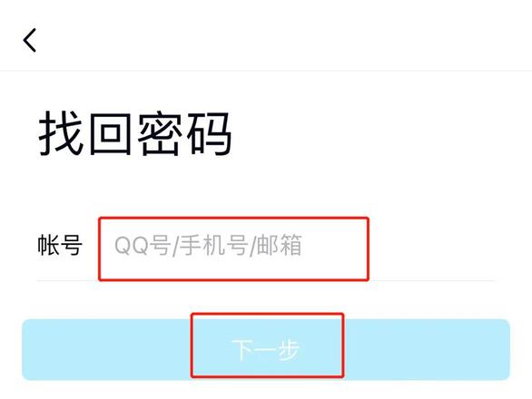This screenshot has width=532, height=399.
Task: Select the 邮箱 placeholder text
Action: [x=280, y=245]
